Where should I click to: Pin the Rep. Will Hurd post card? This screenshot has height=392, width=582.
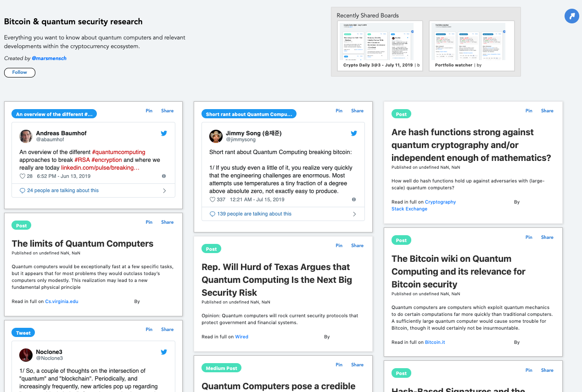coord(339,246)
